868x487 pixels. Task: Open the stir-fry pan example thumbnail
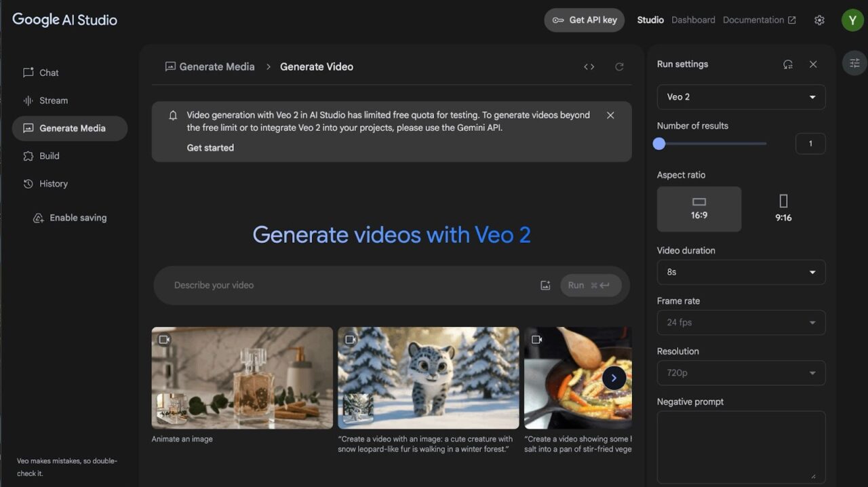click(578, 378)
